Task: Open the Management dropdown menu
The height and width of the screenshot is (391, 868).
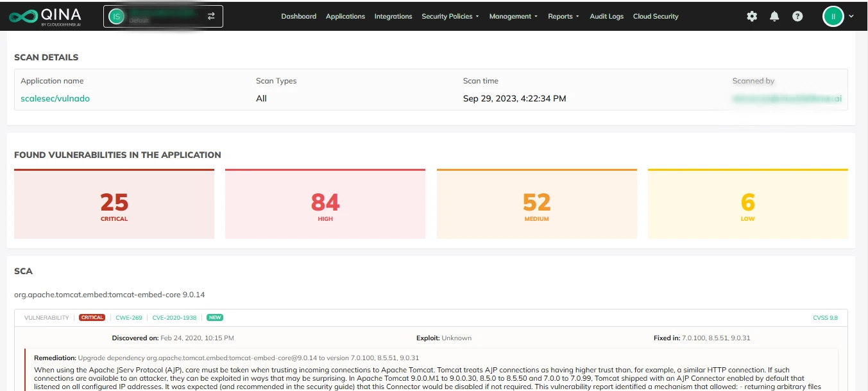Action: pyautogui.click(x=513, y=17)
